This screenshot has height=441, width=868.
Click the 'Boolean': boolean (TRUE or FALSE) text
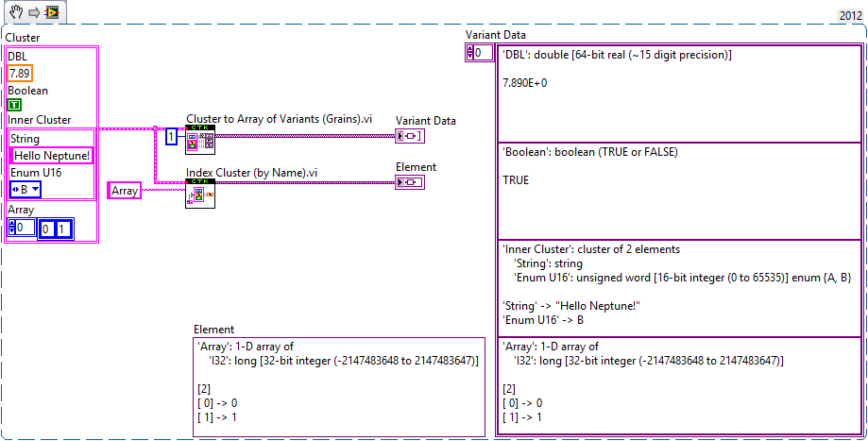590,152
